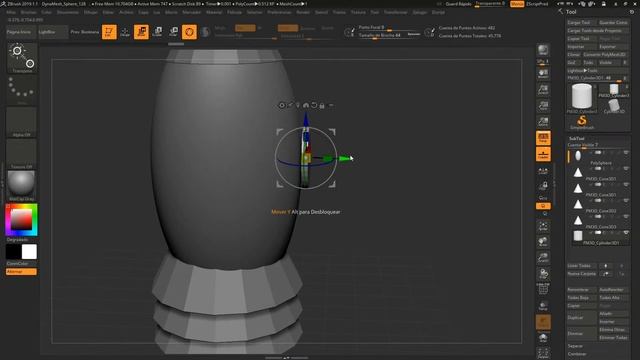This screenshot has width=640, height=360.
Task: Open the Render menu
Action: [303, 12]
